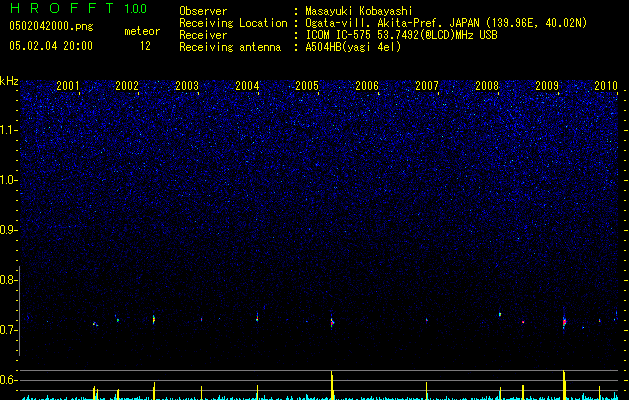Click the 2003 time axis marker
The height and width of the screenshot is (400, 629).
click(187, 85)
